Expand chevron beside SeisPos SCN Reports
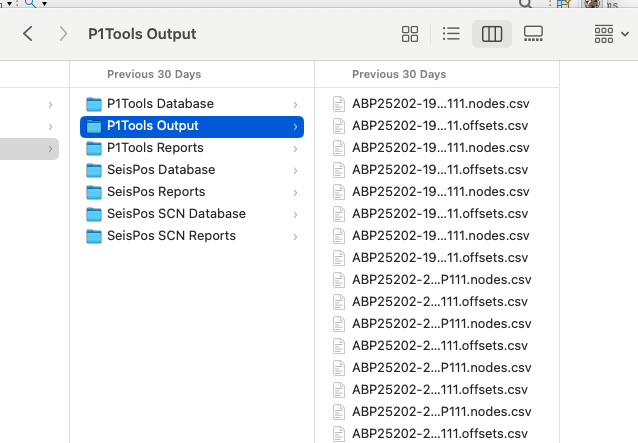This screenshot has height=443, width=638. [295, 236]
